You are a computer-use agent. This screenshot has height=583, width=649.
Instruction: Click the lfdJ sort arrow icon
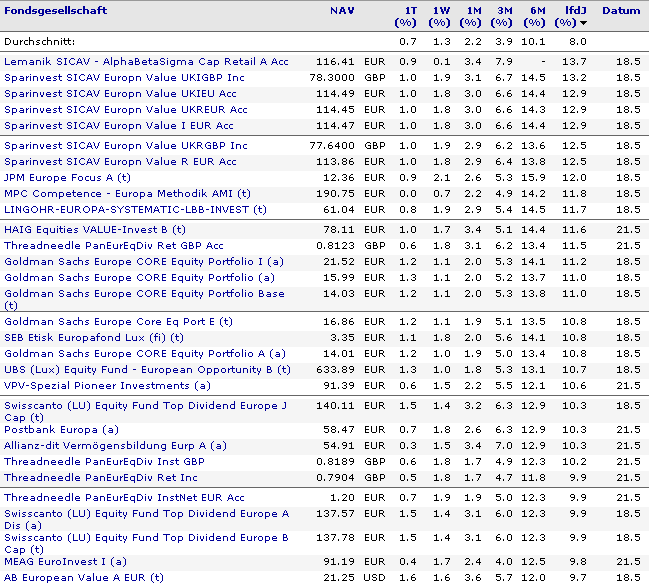click(583, 23)
